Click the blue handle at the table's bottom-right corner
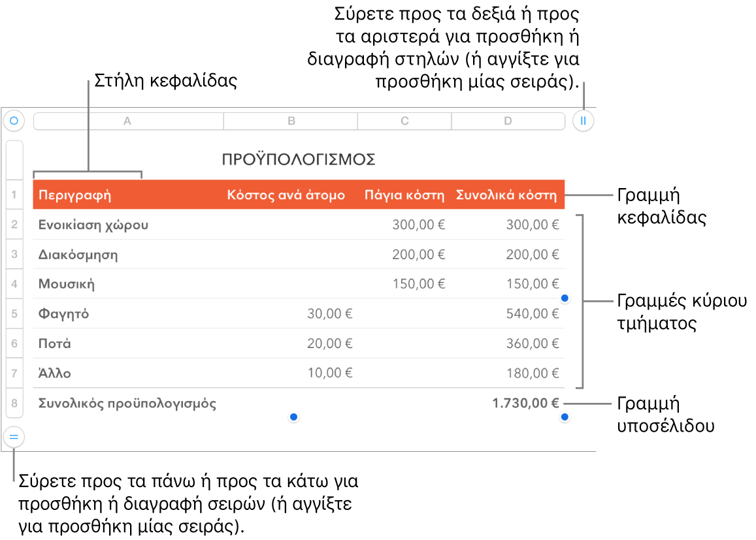This screenshot has height=540, width=756. 565,417
